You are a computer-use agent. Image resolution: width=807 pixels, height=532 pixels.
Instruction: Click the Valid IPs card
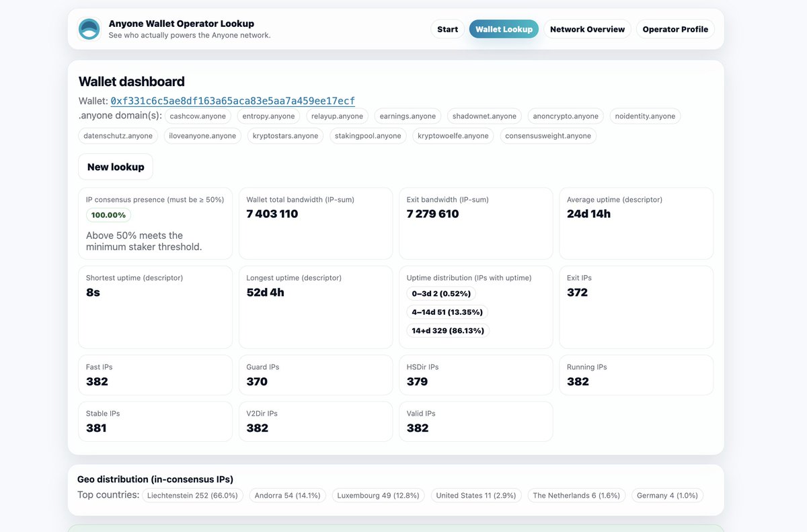coord(476,422)
